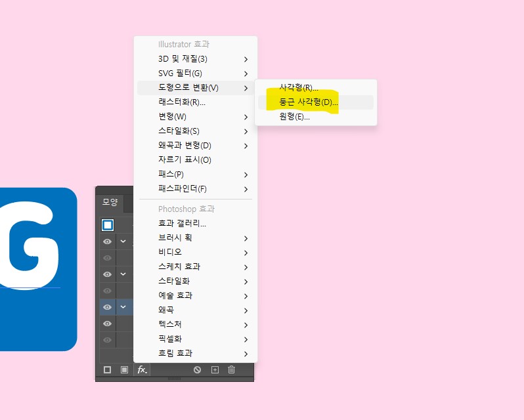Toggle the eye icon in the highlighted row
The width and height of the screenshot is (524, 420).
(107, 307)
